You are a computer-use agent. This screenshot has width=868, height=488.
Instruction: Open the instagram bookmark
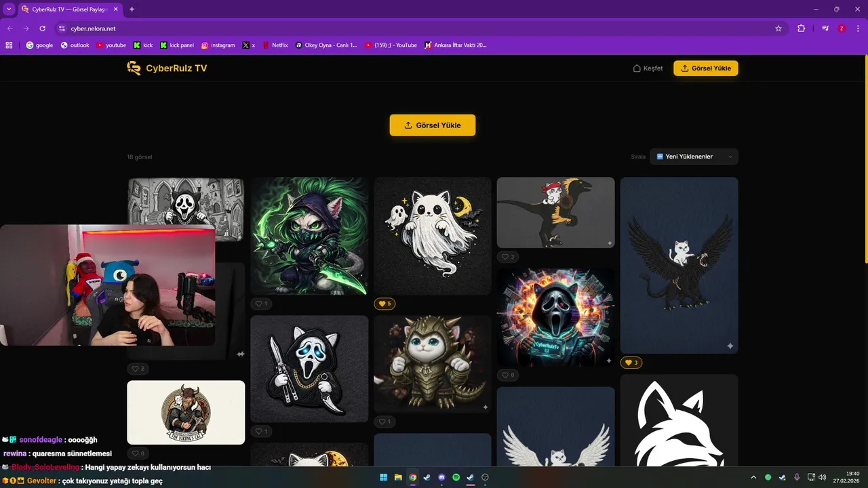click(x=218, y=45)
